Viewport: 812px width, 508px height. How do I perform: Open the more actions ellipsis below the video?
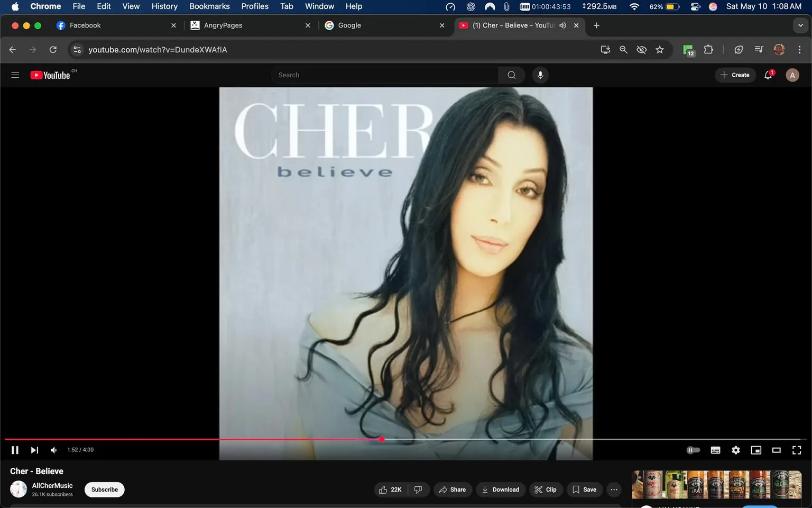[x=613, y=489]
